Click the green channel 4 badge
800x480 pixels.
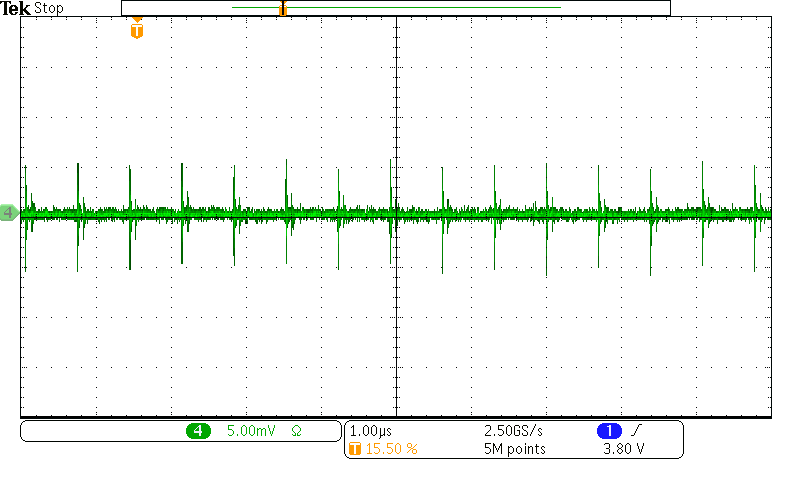(197, 431)
